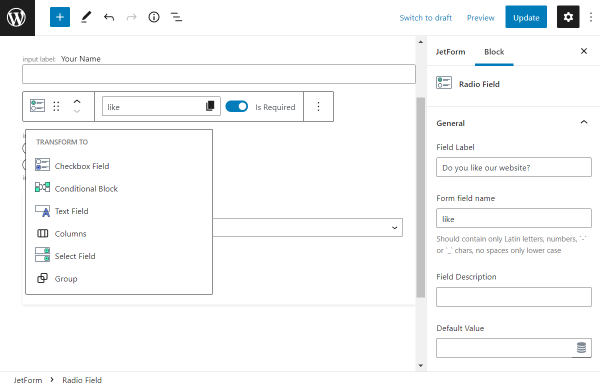
Task: Open the top-right three-dot options menu
Action: [591, 17]
